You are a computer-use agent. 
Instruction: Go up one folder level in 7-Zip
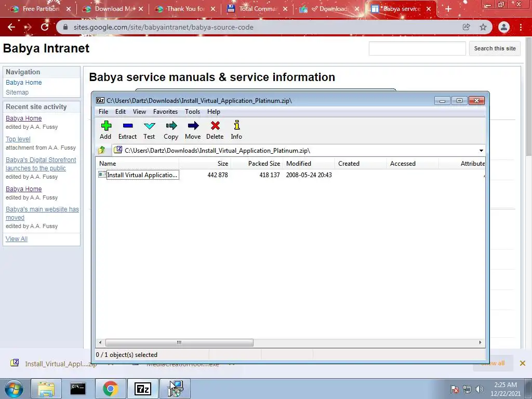tap(101, 150)
